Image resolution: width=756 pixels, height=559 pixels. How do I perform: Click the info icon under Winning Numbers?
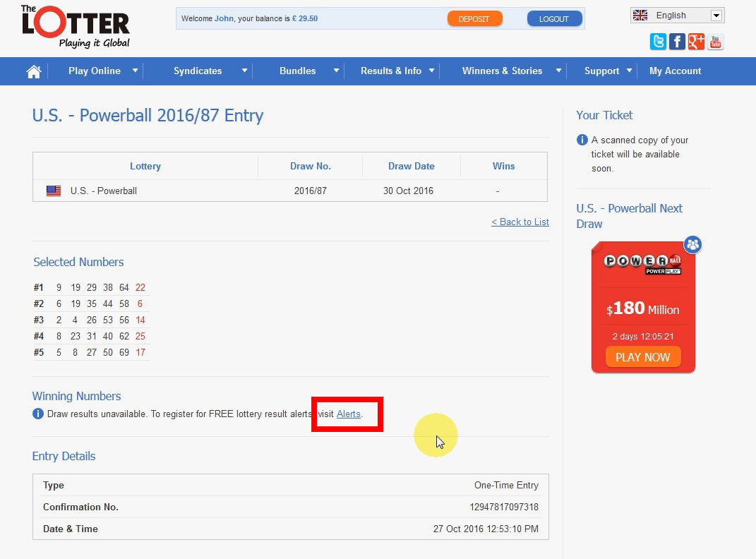[38, 414]
